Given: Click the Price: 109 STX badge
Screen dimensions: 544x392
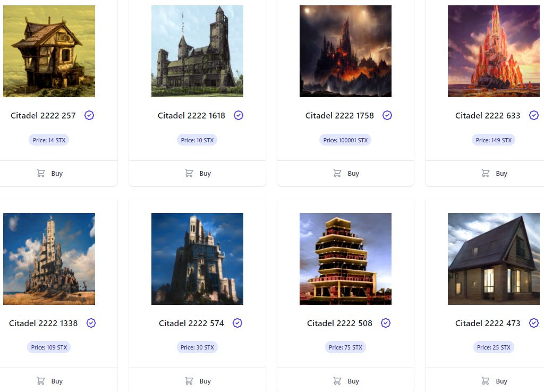Looking at the screenshot, I should 49,347.
